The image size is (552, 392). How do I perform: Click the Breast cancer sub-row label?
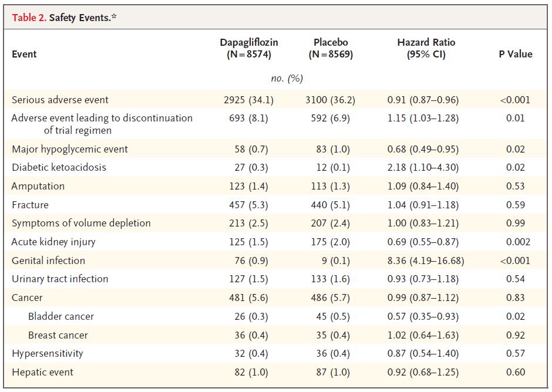[x=58, y=335]
